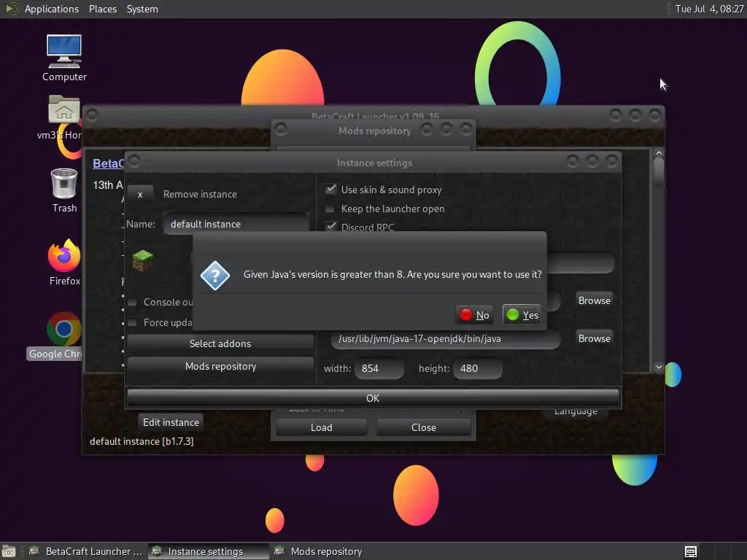Edit the instance Name field
The height and width of the screenshot is (560, 747).
[236, 224]
